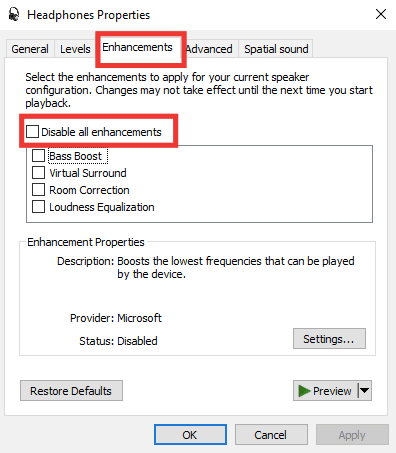Check Disable all enhancements
This screenshot has width=396, height=453.
pos(32,132)
